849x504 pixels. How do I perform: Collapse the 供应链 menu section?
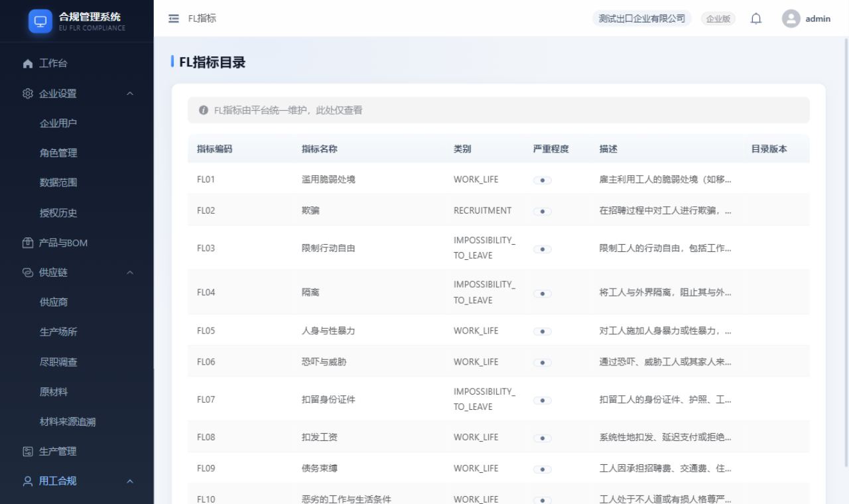click(77, 273)
